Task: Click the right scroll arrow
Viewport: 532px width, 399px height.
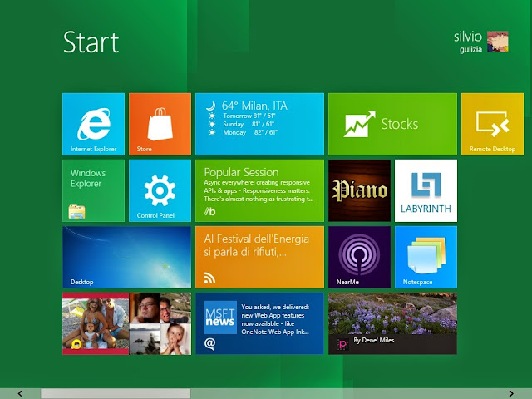Action: click(x=511, y=393)
